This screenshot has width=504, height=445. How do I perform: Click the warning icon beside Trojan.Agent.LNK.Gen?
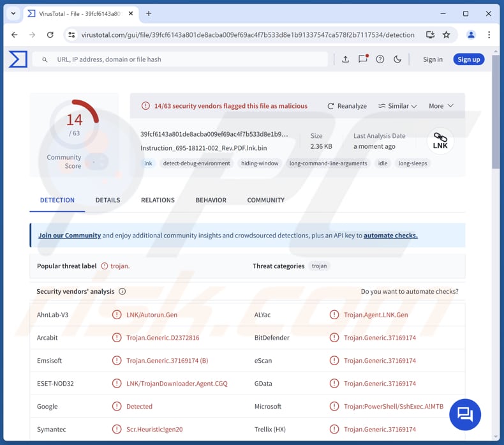[334, 315]
